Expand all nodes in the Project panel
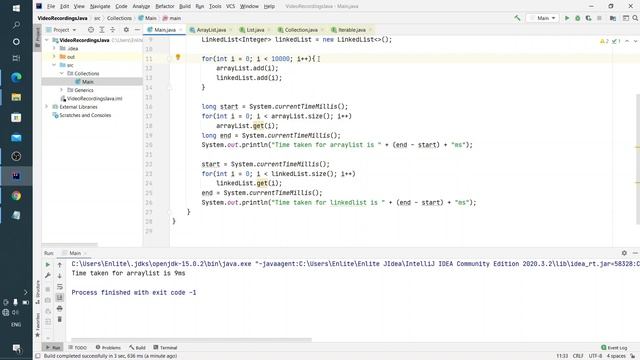 [102, 30]
